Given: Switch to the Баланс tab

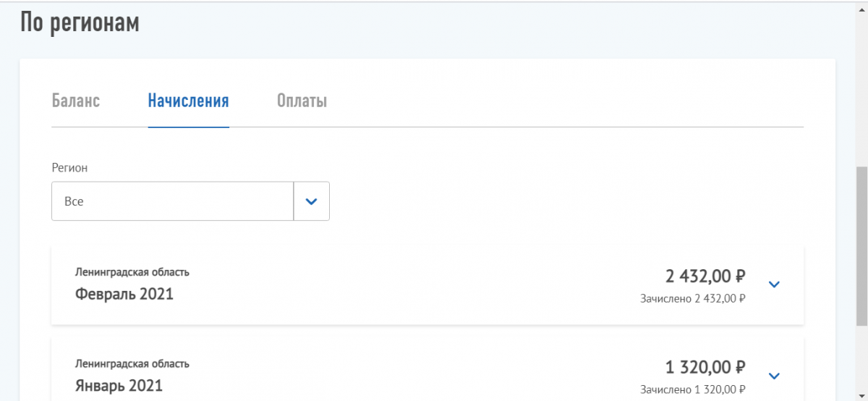Looking at the screenshot, I should tap(75, 101).
